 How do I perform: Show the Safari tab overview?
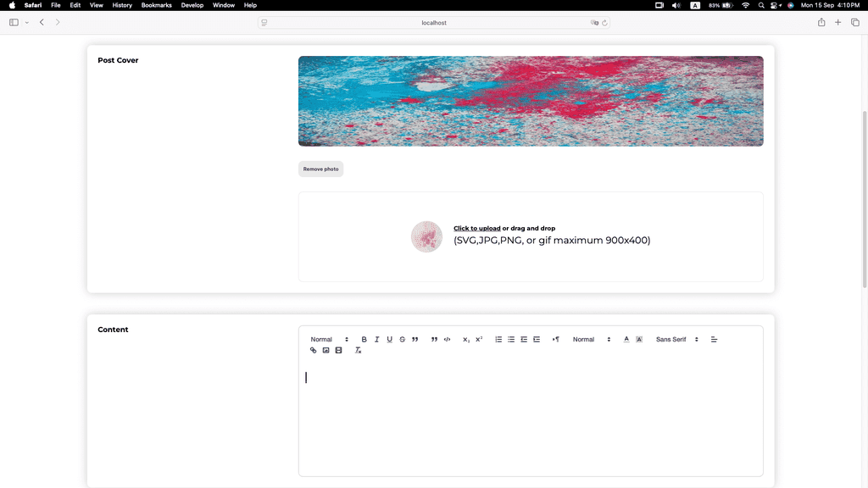854,22
